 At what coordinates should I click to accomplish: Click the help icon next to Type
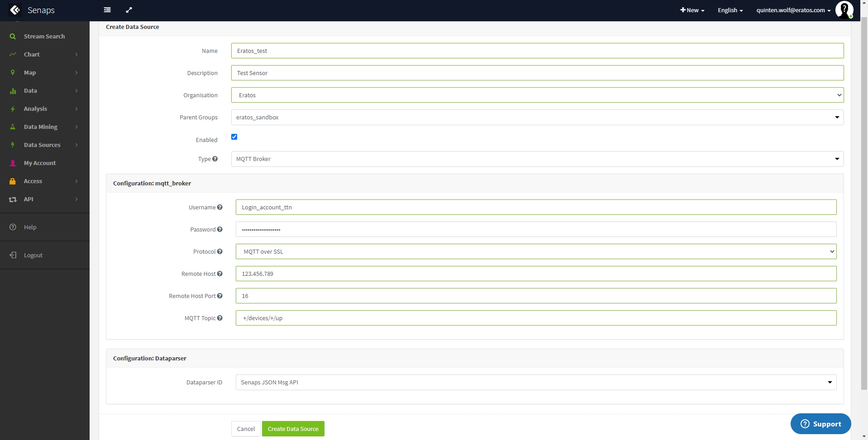click(215, 159)
